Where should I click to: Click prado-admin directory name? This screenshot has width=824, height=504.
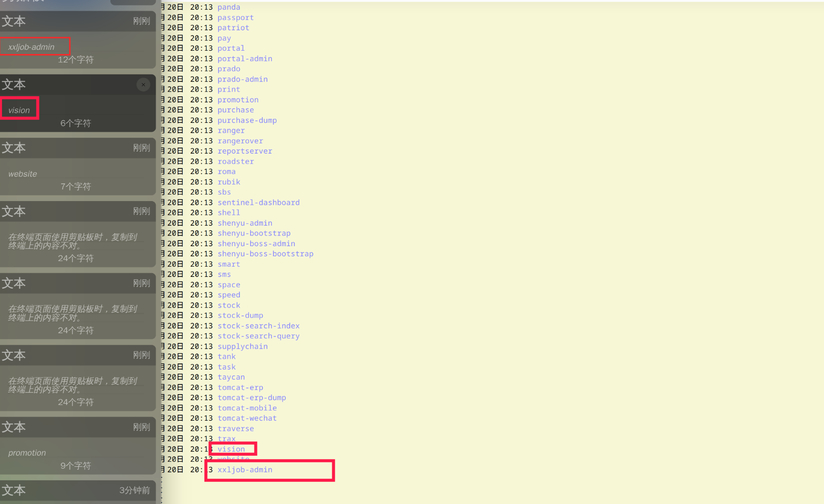[243, 79]
